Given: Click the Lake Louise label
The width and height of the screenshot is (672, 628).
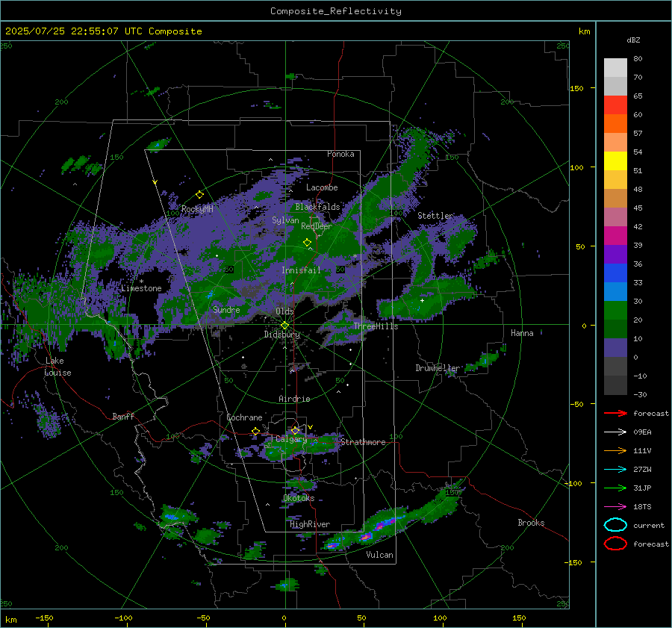Looking at the screenshot, I should coord(57,367).
